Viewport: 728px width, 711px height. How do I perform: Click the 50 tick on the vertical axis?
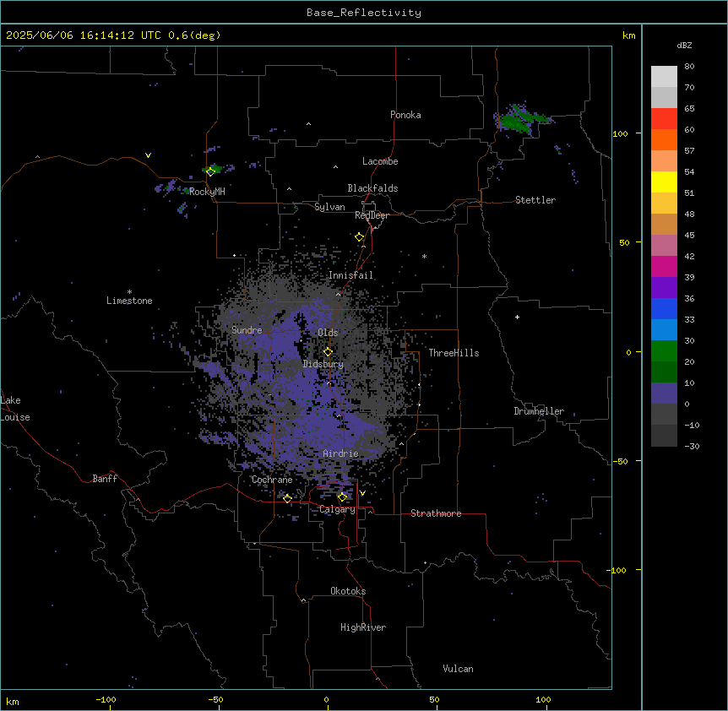coord(624,242)
